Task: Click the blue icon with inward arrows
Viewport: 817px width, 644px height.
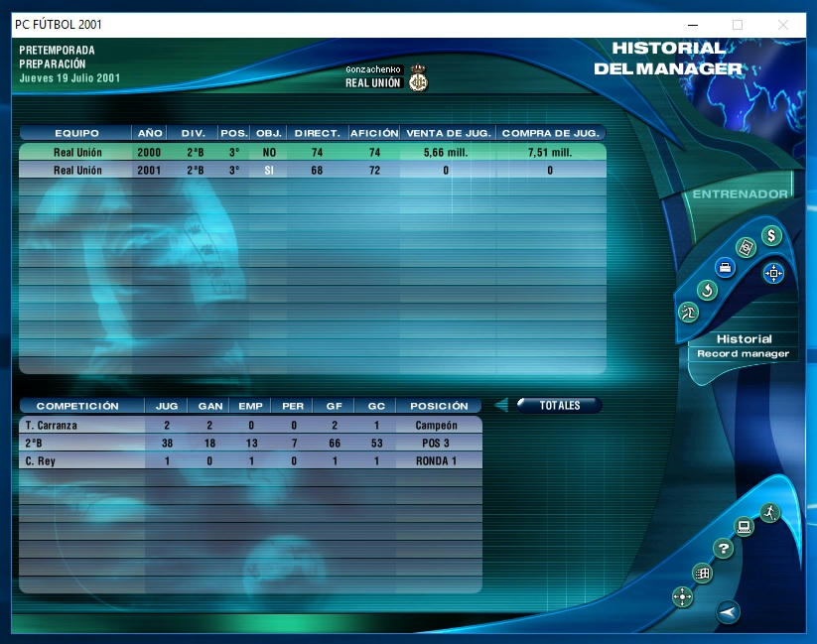Action: [x=773, y=273]
